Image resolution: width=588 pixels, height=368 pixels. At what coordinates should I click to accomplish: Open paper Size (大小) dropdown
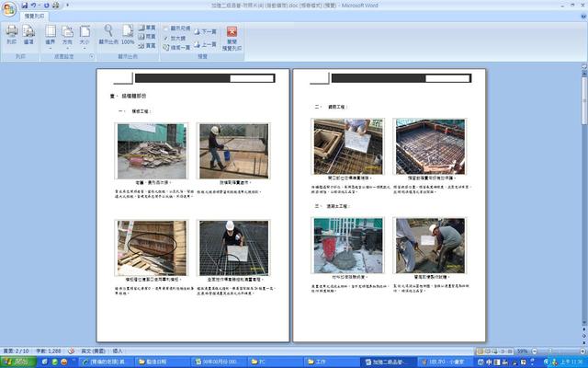tap(84, 35)
